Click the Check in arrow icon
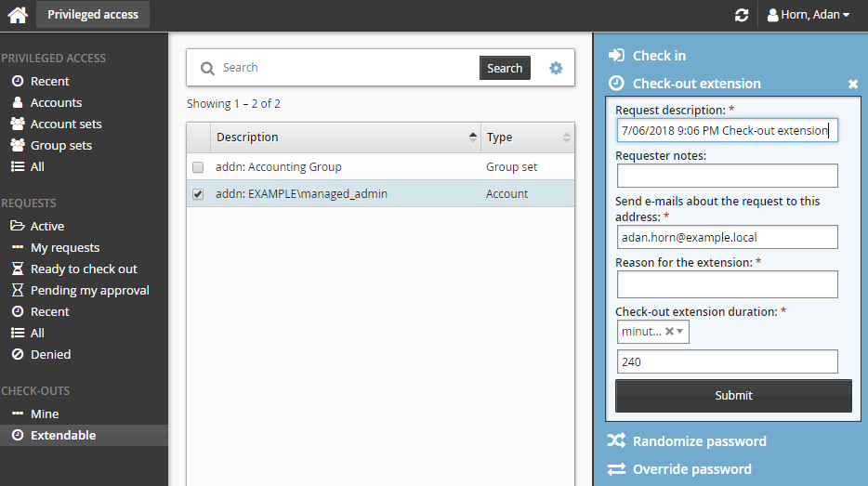 tap(615, 56)
